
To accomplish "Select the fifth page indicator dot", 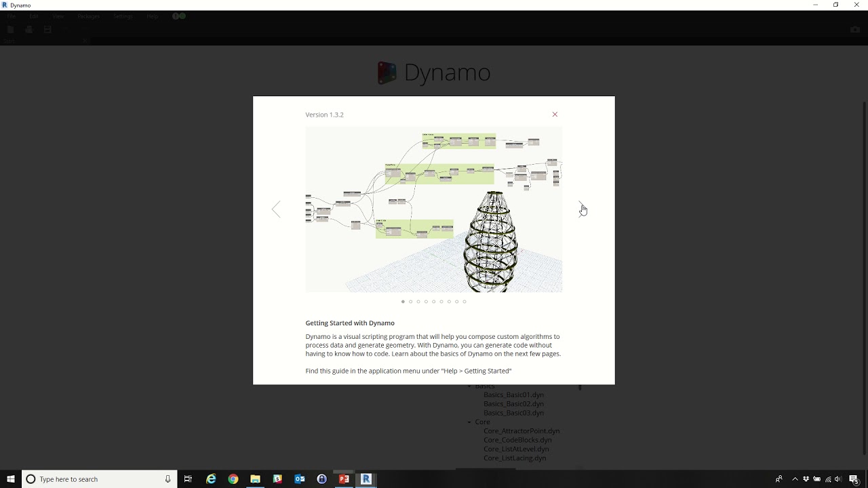I will click(433, 302).
